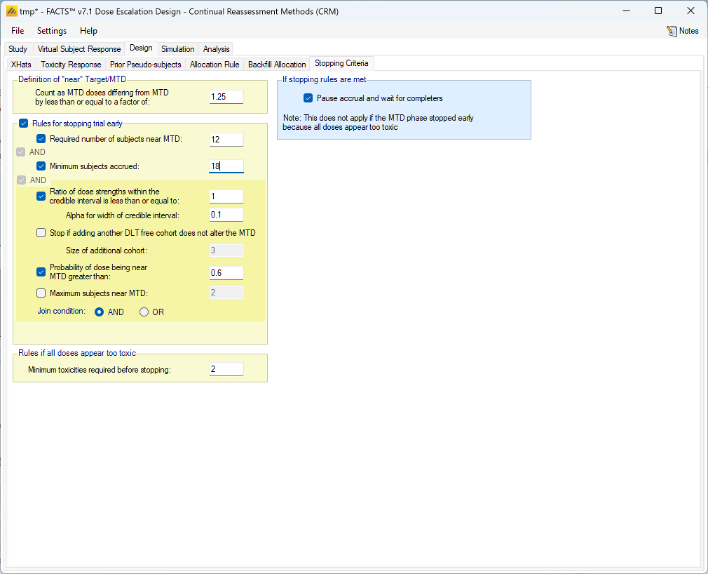Click the Notes icon button
The image size is (708, 574).
682,31
